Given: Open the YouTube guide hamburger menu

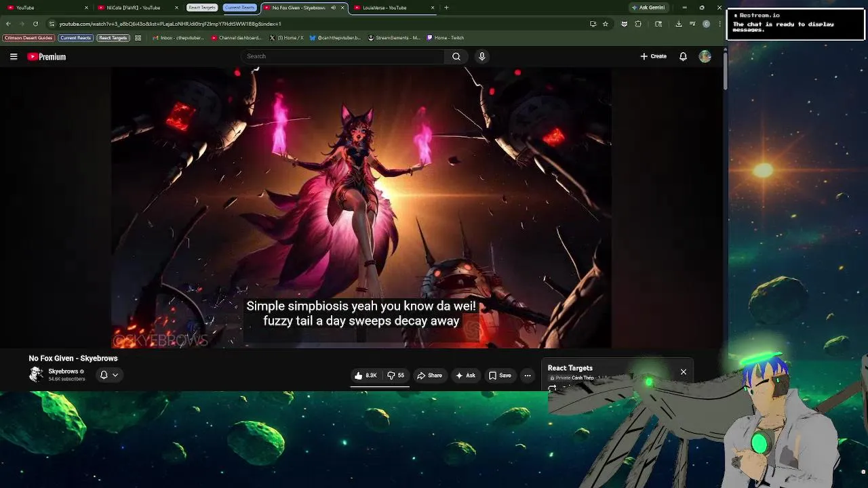Looking at the screenshot, I should (x=14, y=57).
